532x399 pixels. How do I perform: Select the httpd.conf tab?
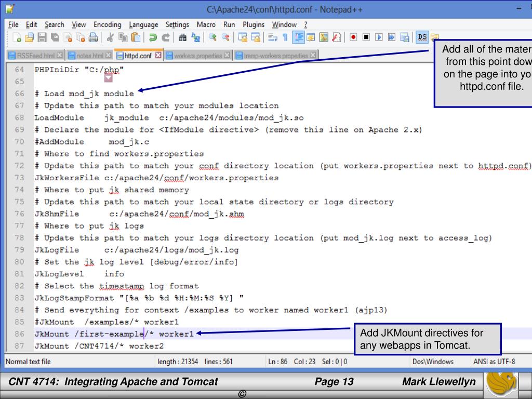(138, 56)
